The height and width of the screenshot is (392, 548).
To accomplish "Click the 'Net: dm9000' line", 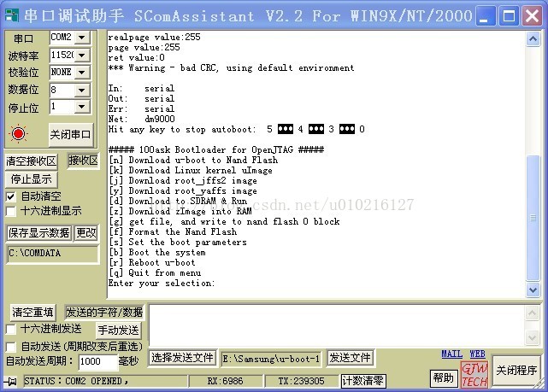I will (142, 119).
